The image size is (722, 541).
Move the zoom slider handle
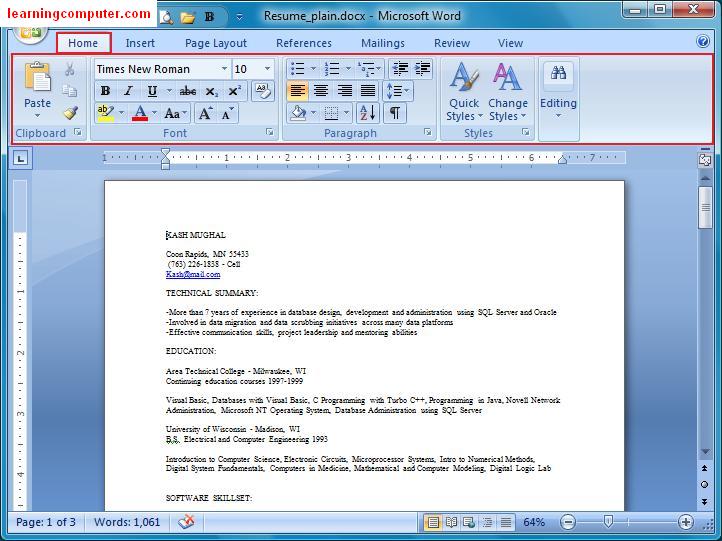pos(608,522)
